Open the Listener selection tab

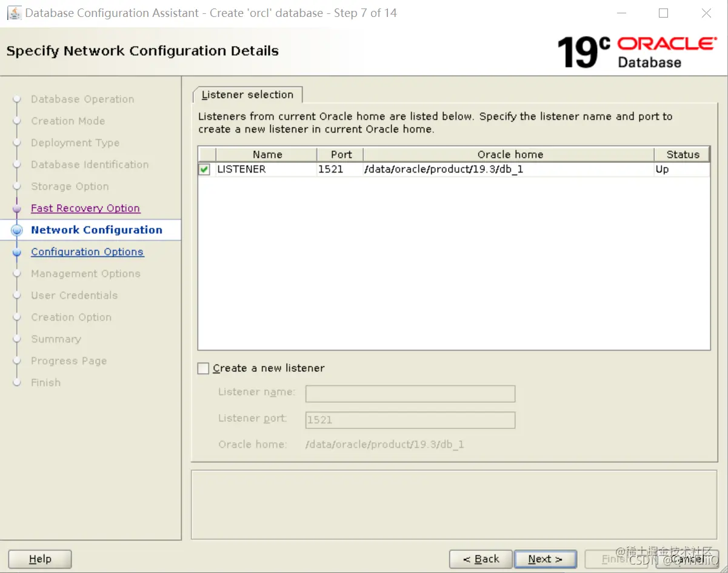pyautogui.click(x=247, y=94)
